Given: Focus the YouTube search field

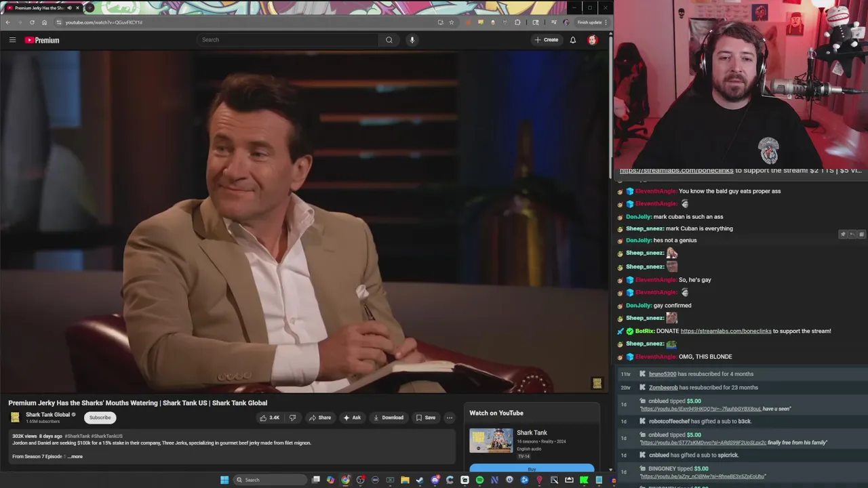Looking at the screenshot, I should pyautogui.click(x=288, y=40).
